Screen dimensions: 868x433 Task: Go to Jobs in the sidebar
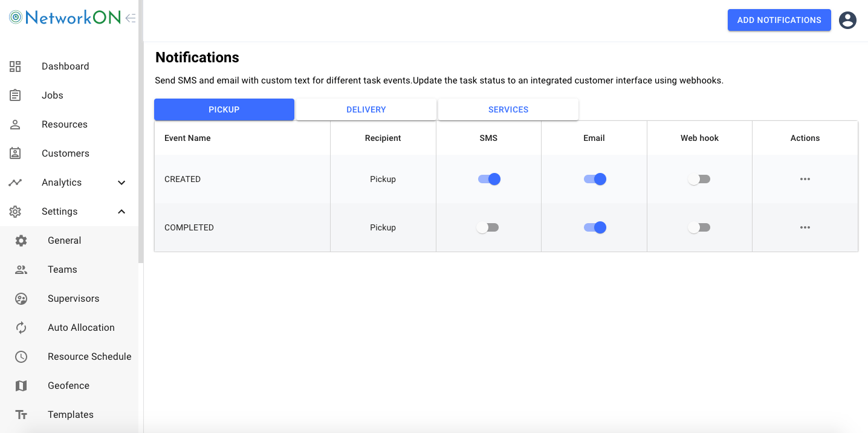click(x=53, y=96)
